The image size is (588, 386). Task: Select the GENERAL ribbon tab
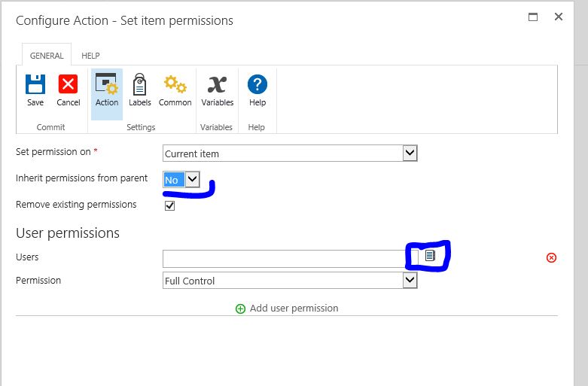tap(47, 56)
